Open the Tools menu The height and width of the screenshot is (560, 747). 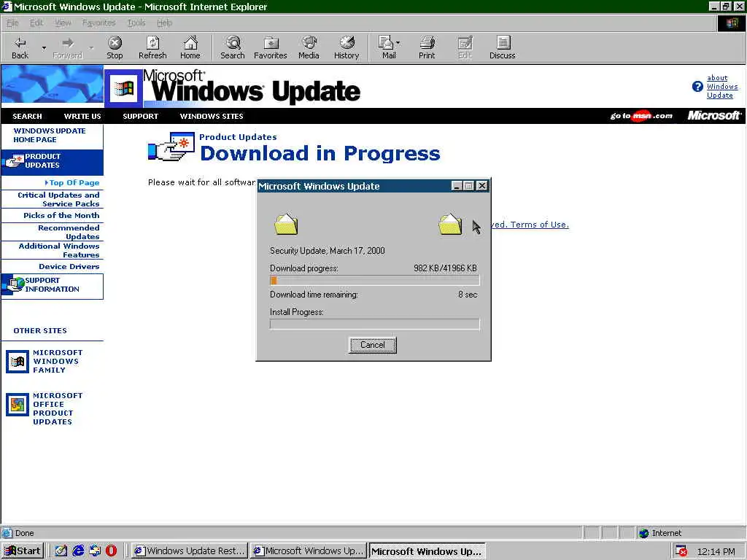136,23
